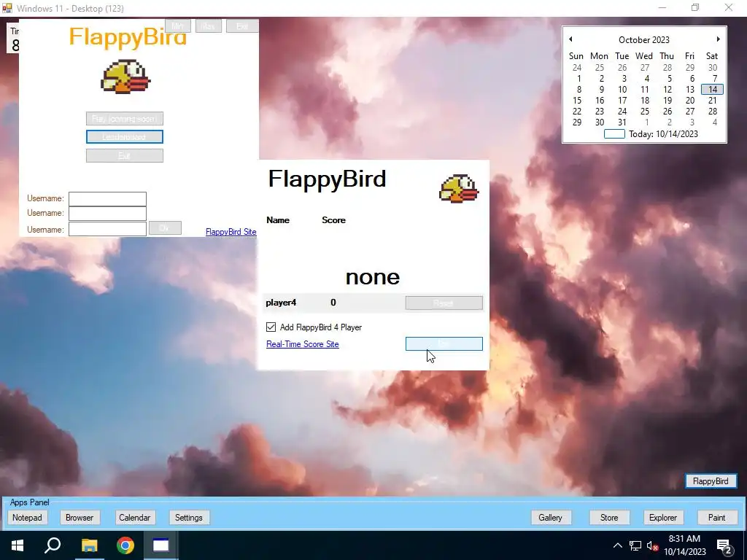This screenshot has width=747, height=560.
Task: Click the Ok button in the leaderboard window
Action: (x=444, y=344)
